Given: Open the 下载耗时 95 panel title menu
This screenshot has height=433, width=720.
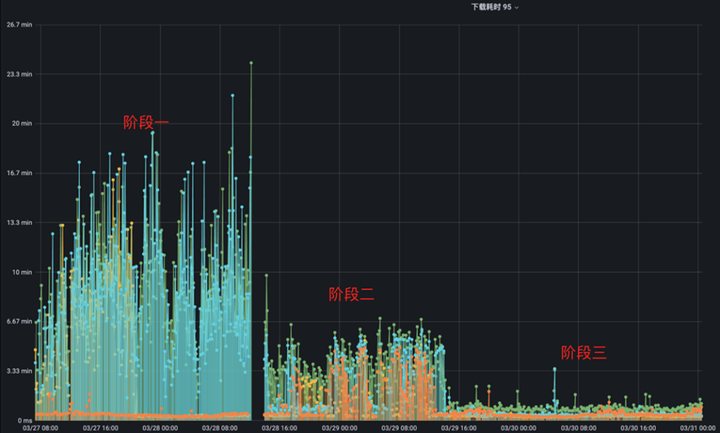Looking at the screenshot, I should pos(491,7).
